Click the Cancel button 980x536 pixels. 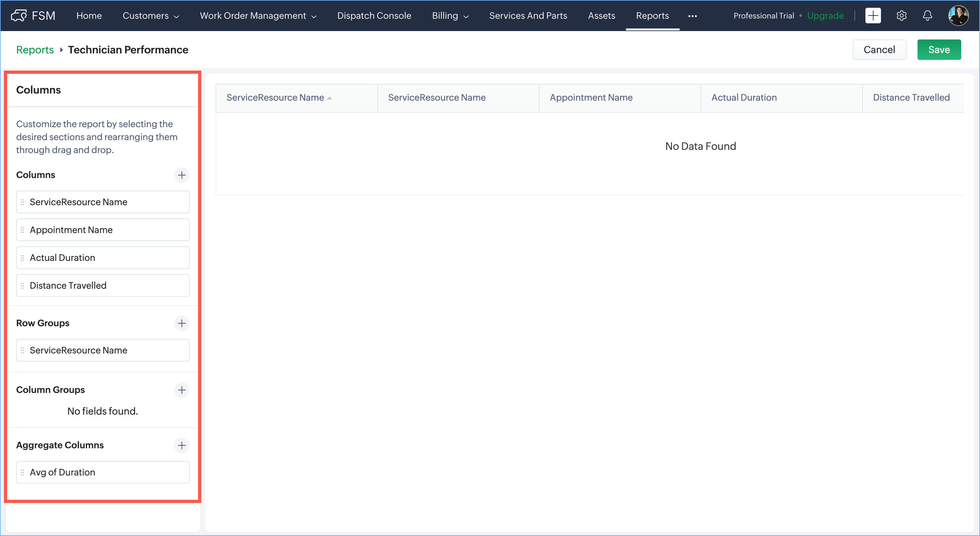tap(879, 50)
